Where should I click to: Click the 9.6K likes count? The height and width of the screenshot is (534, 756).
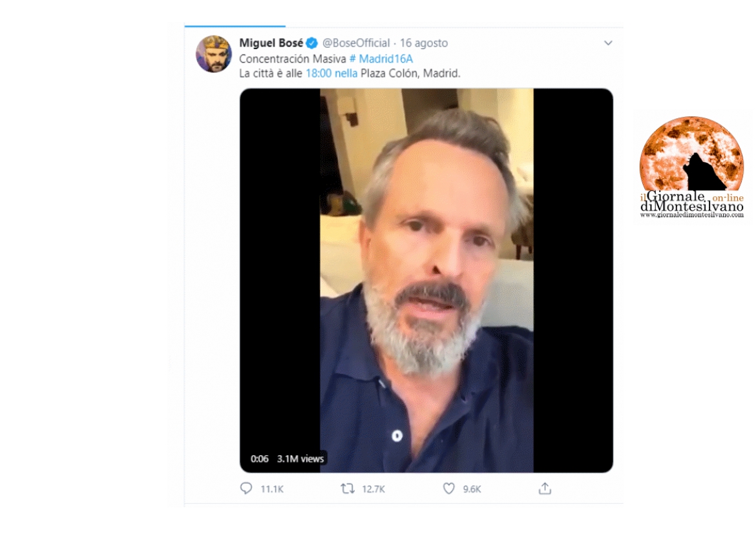coord(472,489)
